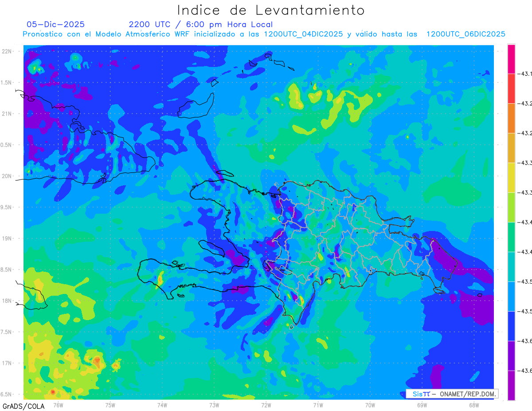Pick the lime green colorbar swatch
This screenshot has width=532, height=411.
[511, 207]
